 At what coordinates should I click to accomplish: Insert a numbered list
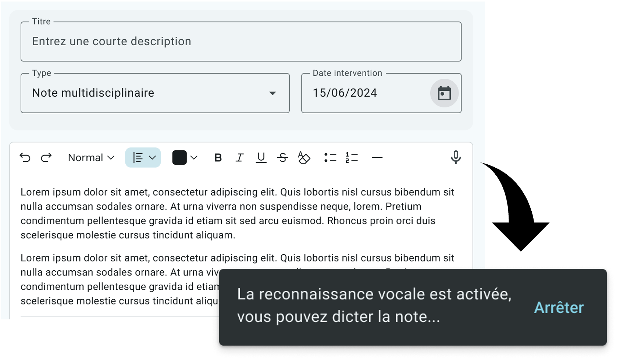(x=352, y=157)
